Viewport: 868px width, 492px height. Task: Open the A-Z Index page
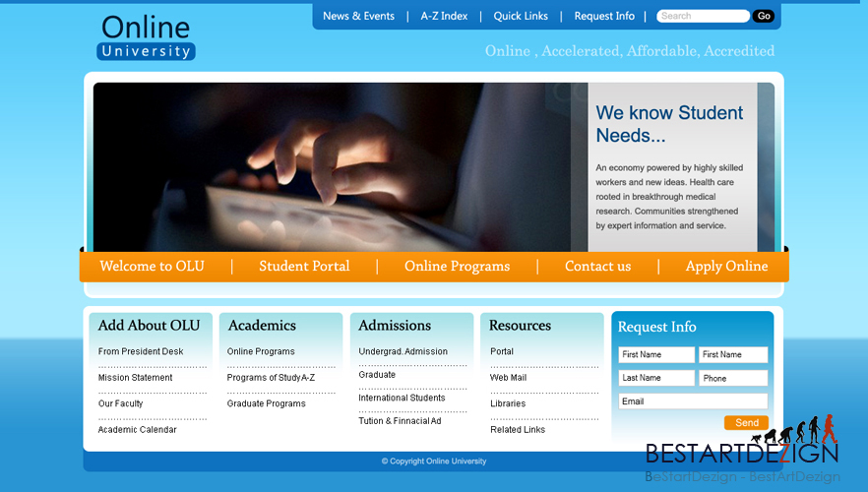click(444, 16)
